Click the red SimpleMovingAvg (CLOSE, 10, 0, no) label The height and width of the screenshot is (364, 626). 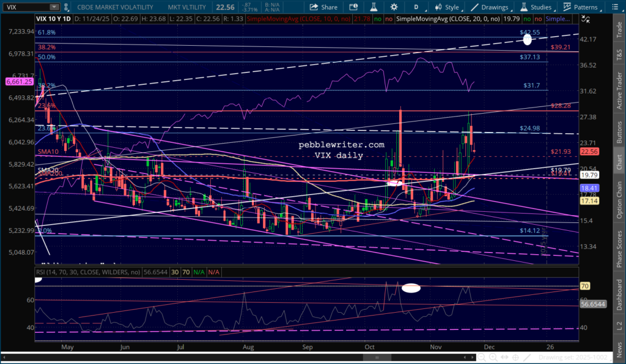pos(298,19)
